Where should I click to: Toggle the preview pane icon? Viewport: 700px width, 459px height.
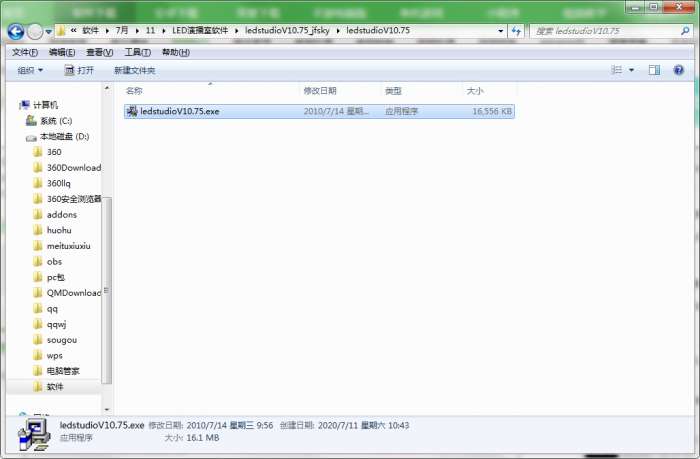click(654, 70)
